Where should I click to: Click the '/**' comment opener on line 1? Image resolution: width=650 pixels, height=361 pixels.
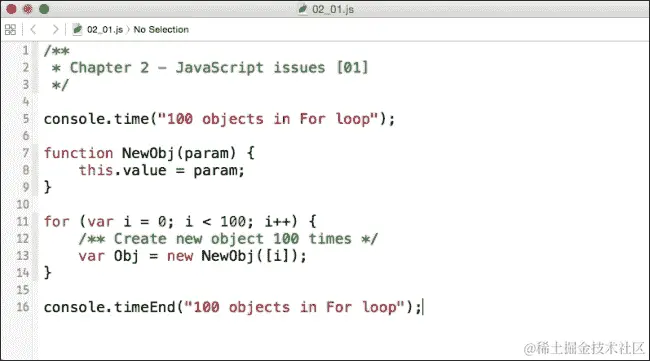pyautogui.click(x=57, y=51)
